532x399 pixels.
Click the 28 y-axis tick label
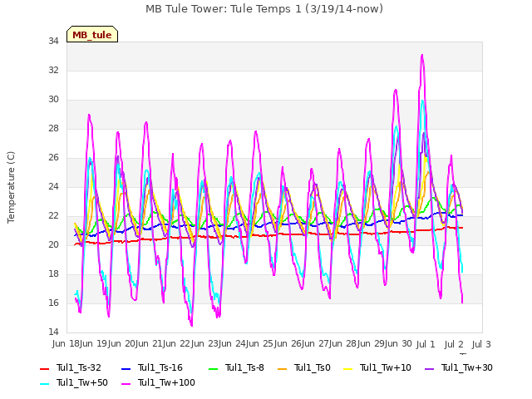point(53,129)
